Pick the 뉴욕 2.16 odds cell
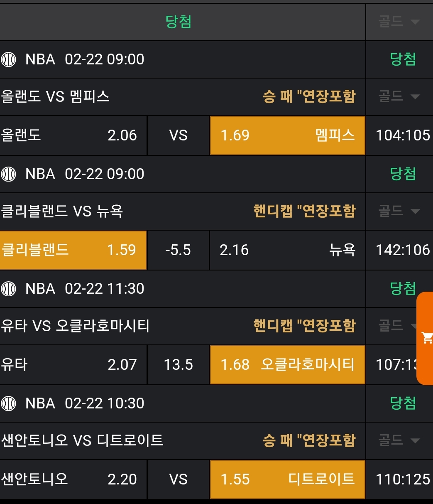Viewport: 433px width, 504px height. [287, 250]
